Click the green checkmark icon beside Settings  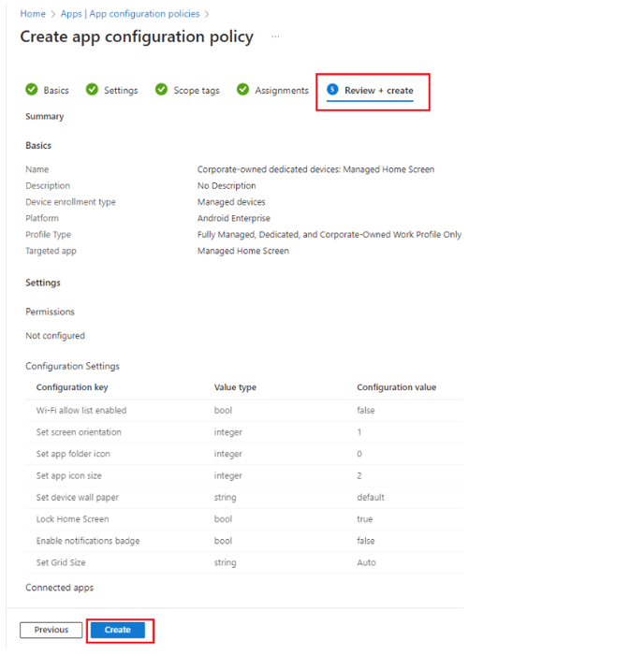(x=92, y=89)
